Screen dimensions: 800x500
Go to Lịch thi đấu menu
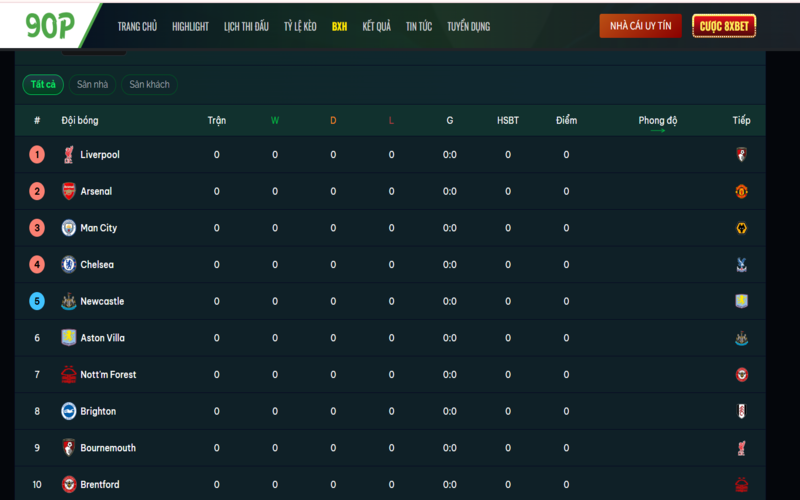246,27
